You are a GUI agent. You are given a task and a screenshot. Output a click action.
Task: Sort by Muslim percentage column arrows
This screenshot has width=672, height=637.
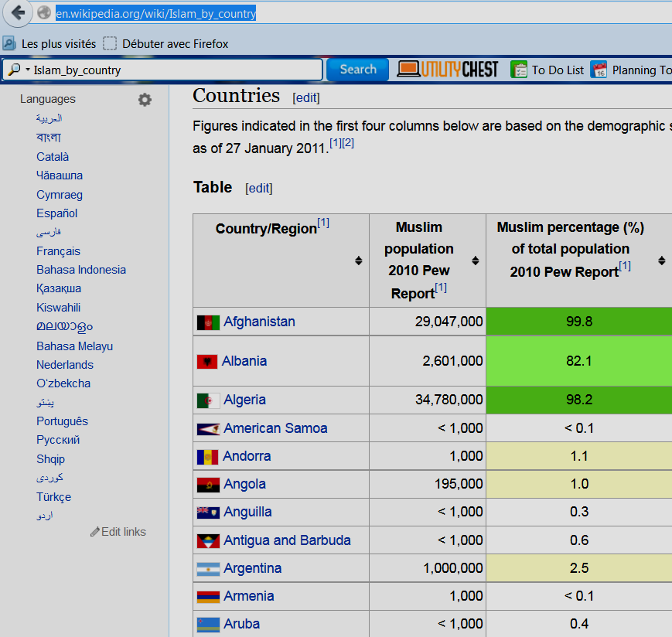(x=661, y=261)
